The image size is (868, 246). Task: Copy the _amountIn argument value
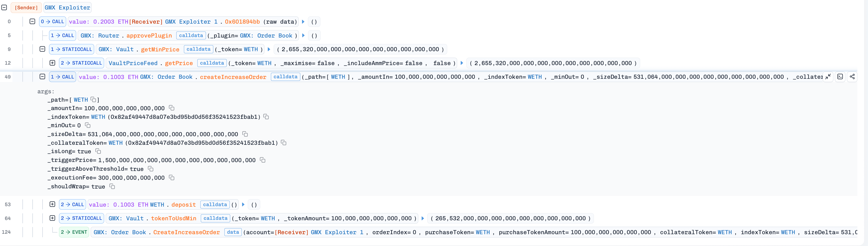[x=171, y=108]
